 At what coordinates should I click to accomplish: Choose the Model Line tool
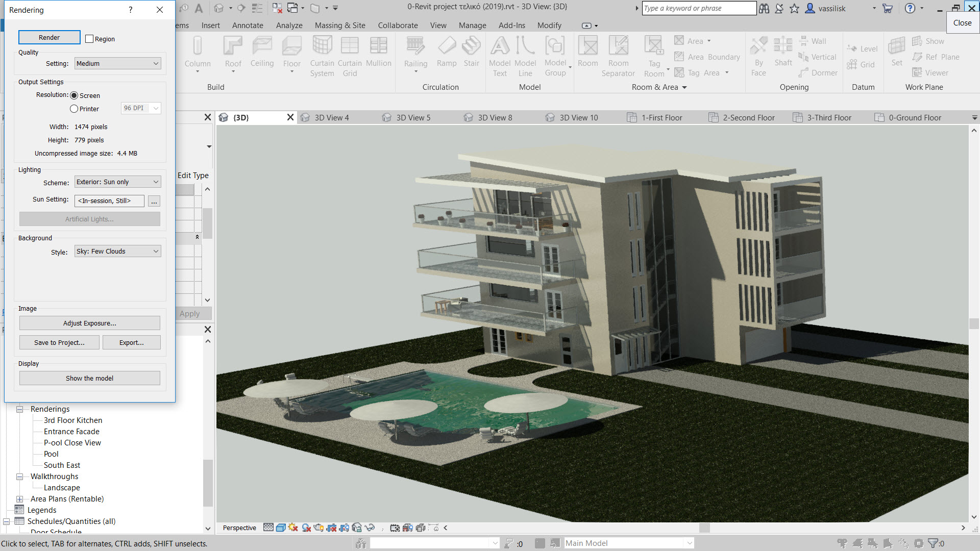(525, 57)
